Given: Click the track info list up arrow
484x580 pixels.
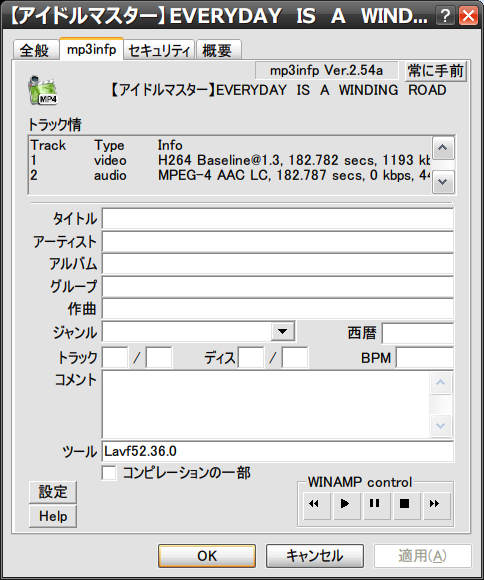Looking at the screenshot, I should [443, 148].
